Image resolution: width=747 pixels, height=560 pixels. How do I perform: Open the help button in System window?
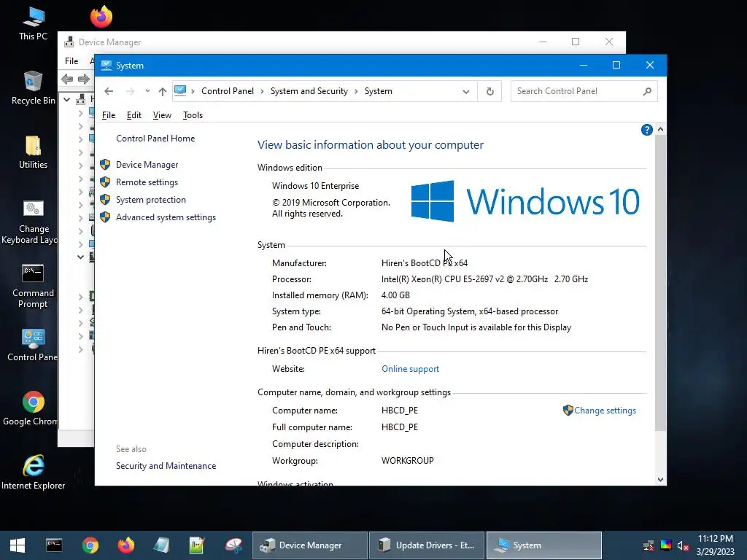pos(646,130)
